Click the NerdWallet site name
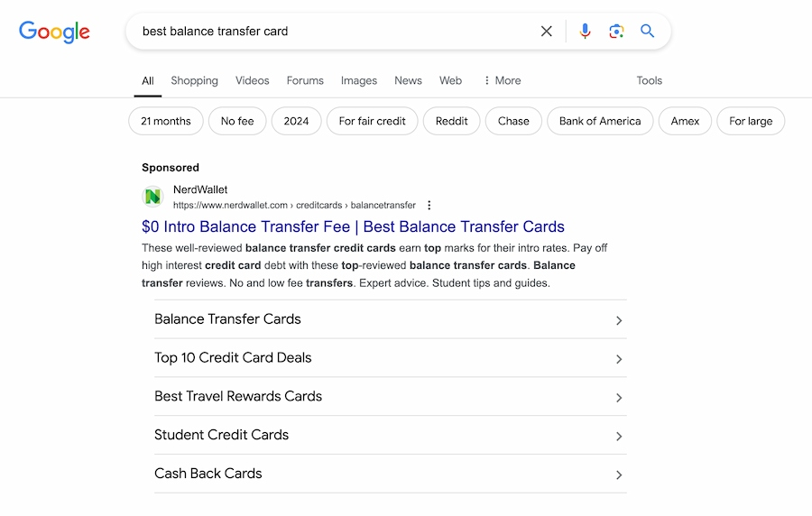Screen dimensions: 812x516 pyautogui.click(x=200, y=190)
